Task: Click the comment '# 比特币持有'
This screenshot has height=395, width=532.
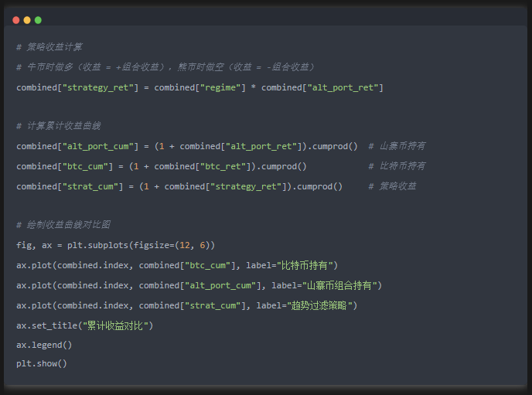Action: click(x=397, y=166)
